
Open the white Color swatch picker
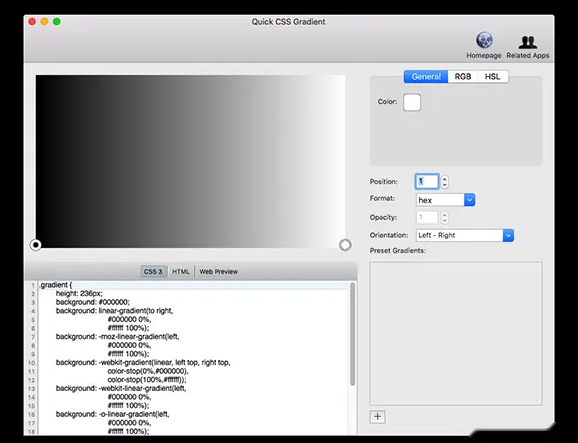[412, 102]
